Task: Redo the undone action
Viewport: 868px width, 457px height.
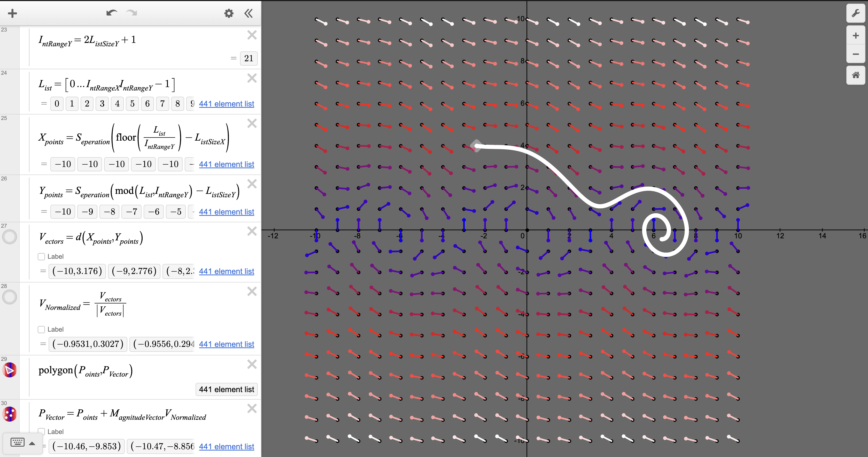Action: pos(131,13)
